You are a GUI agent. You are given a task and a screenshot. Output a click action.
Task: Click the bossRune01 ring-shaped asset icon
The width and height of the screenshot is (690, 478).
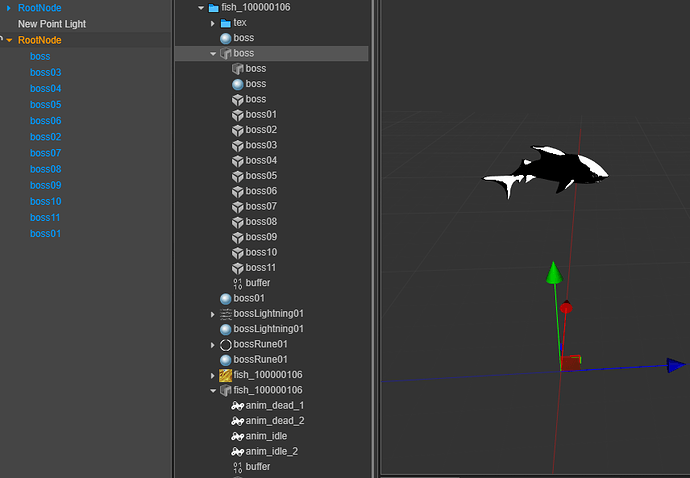pyautogui.click(x=226, y=345)
